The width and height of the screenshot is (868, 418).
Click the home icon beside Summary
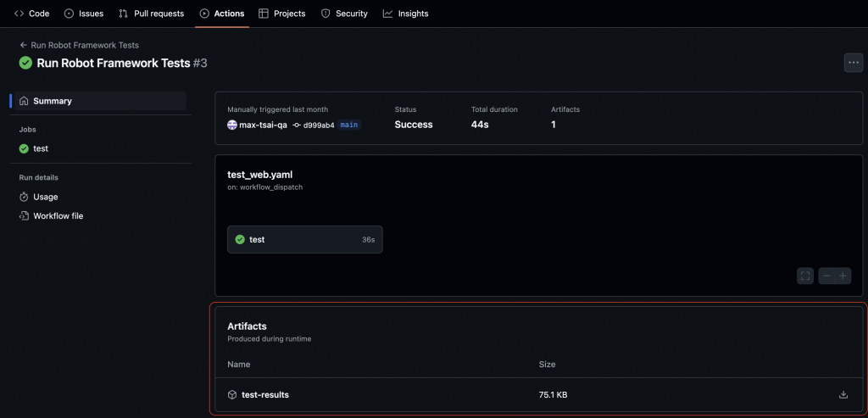[x=24, y=101]
